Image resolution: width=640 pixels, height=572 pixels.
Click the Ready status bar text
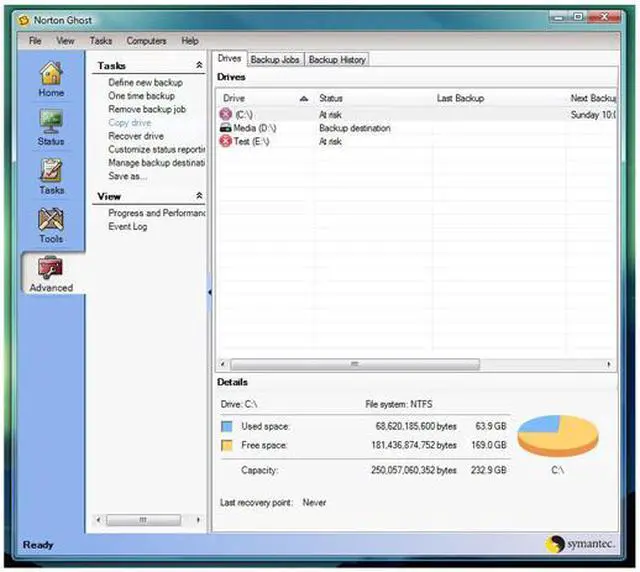click(x=38, y=545)
